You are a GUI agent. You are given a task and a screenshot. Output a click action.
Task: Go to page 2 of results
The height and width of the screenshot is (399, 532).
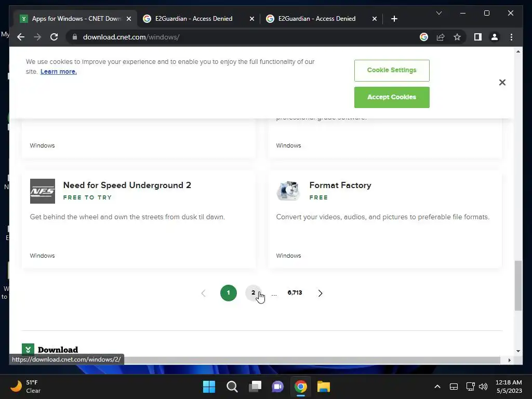click(x=254, y=293)
